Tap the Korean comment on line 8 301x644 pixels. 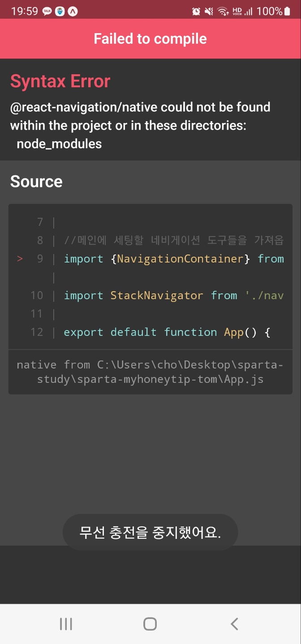[174, 241]
